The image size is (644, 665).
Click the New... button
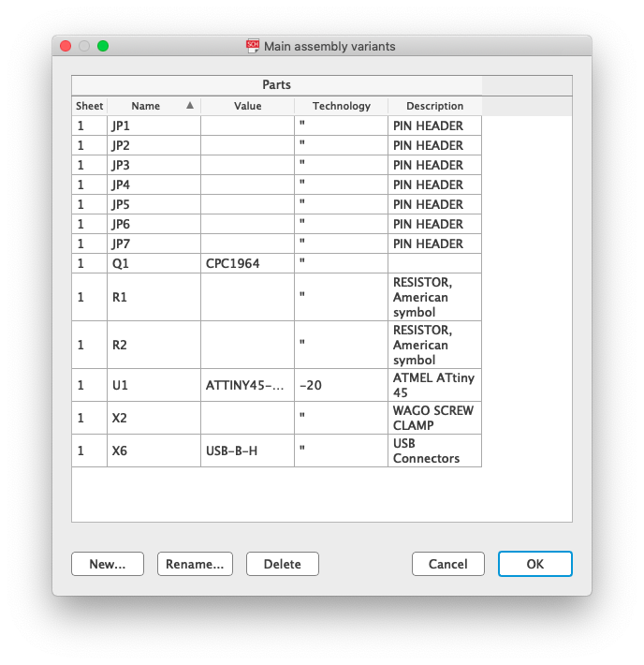[x=108, y=564]
